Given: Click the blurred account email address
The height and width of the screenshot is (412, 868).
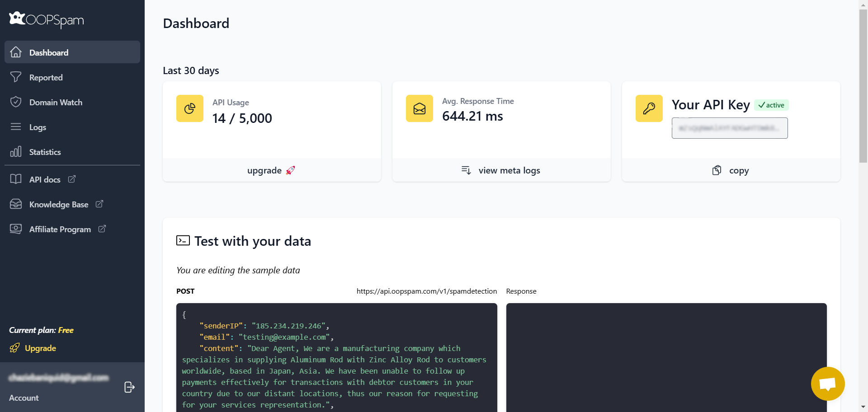Looking at the screenshot, I should pyautogui.click(x=59, y=377).
